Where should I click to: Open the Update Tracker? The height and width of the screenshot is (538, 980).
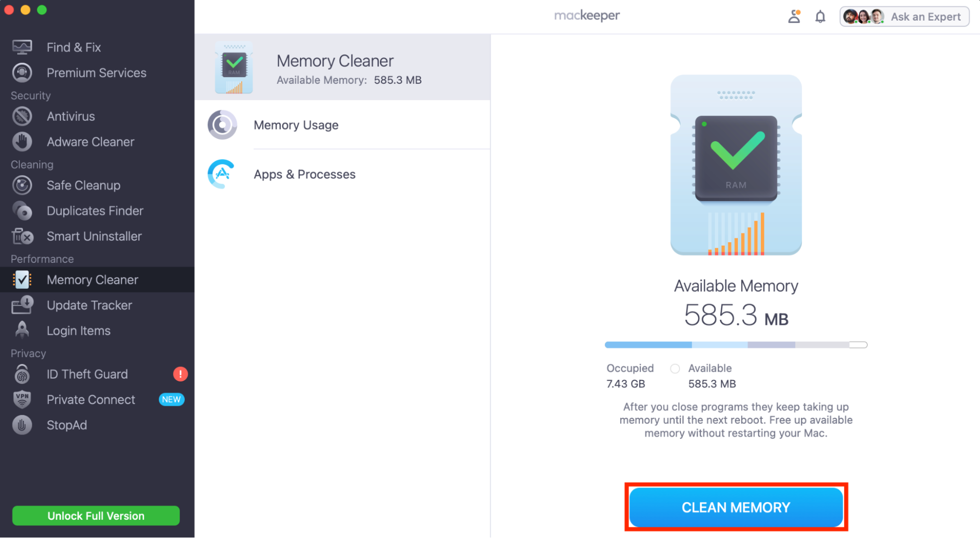click(x=89, y=305)
